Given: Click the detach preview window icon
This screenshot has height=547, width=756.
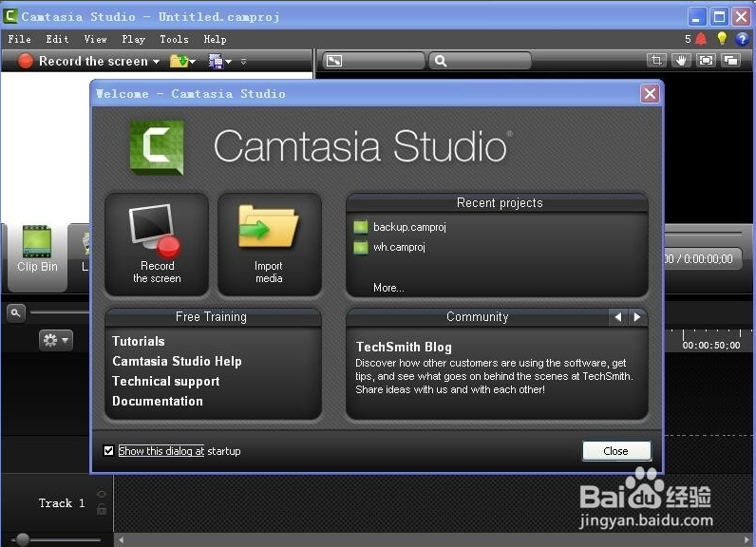Looking at the screenshot, I should click(731, 61).
